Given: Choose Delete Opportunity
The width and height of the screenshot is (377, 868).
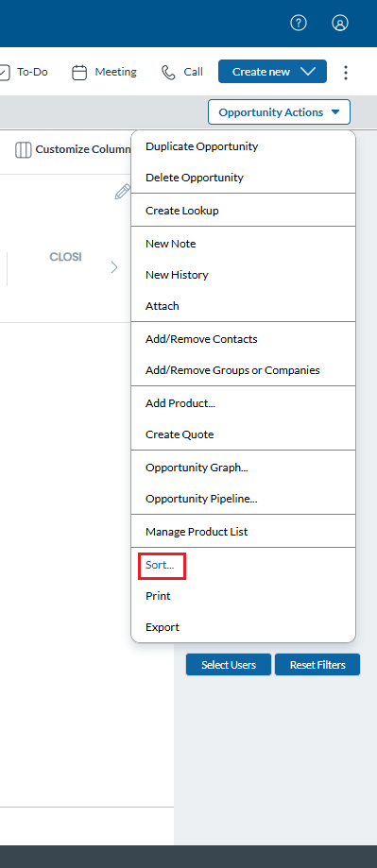Looking at the screenshot, I should (x=243, y=178).
